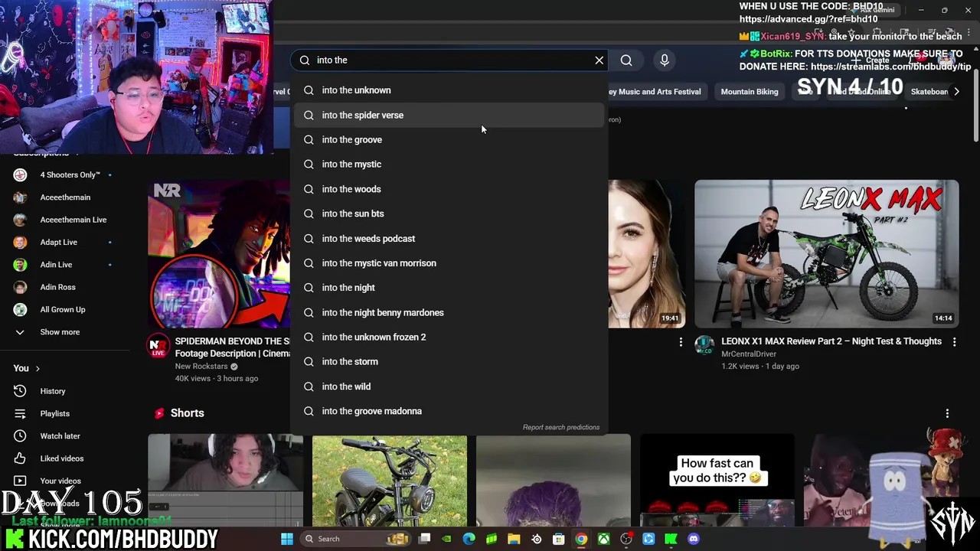Choose 'into the night benny mardones' suggestion
Image resolution: width=980 pixels, height=551 pixels.
[449, 312]
